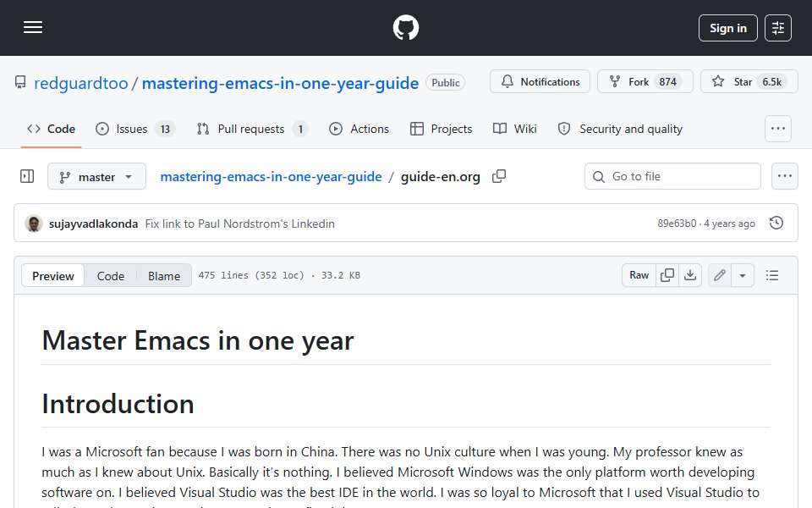Screen dimensions: 812x508
Task: Open Security and quality tab
Action: click(620, 129)
